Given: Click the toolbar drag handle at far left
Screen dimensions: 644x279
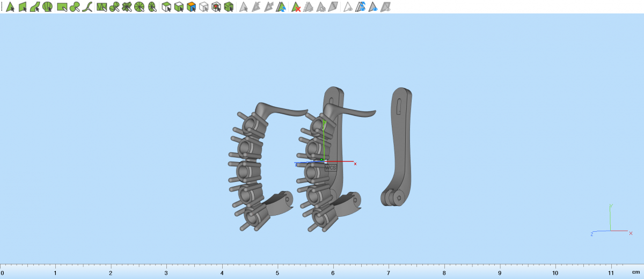Looking at the screenshot, I should [x=2, y=7].
